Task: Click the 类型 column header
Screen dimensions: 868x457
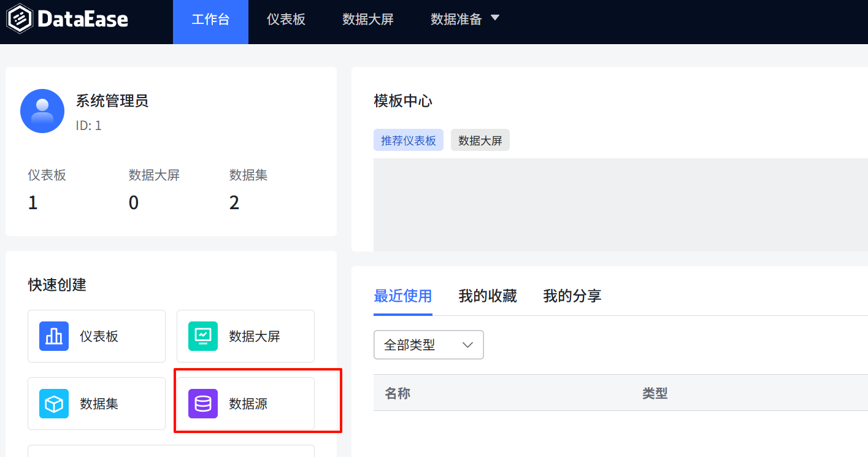Action: click(655, 393)
